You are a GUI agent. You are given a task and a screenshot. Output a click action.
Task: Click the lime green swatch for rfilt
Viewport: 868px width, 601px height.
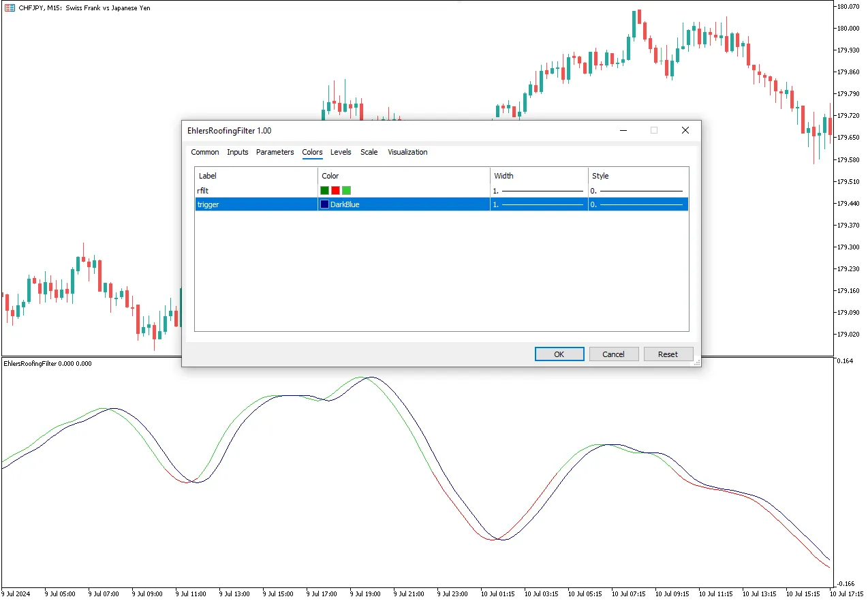coord(346,191)
